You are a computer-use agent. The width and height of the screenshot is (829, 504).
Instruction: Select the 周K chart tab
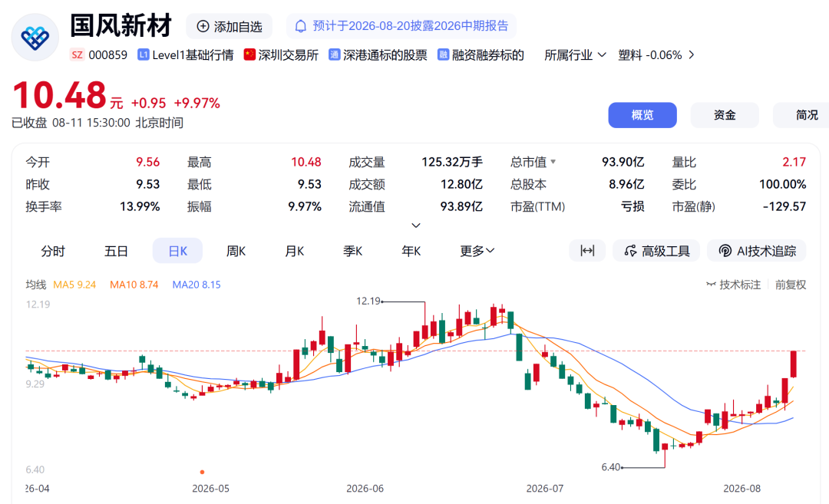point(236,251)
